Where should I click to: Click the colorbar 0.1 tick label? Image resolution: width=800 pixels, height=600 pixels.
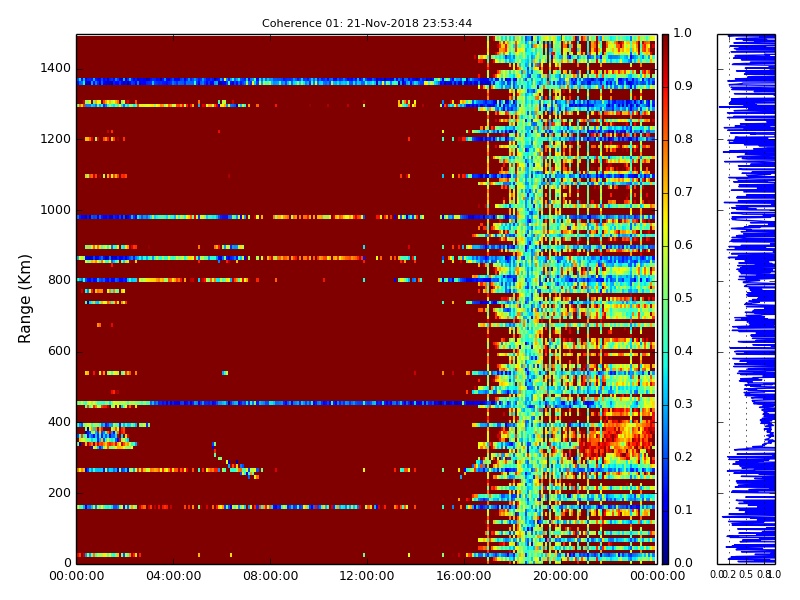coord(683,510)
